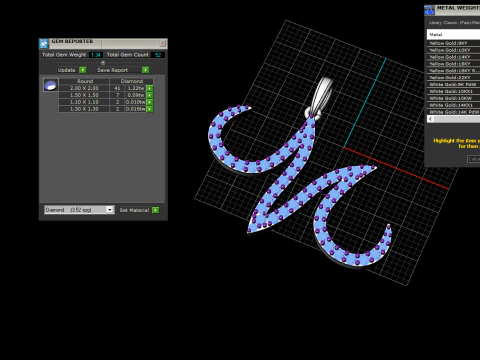480x360 pixels.
Task: Select the round diamond gem thumbnail
Action: (x=51, y=85)
